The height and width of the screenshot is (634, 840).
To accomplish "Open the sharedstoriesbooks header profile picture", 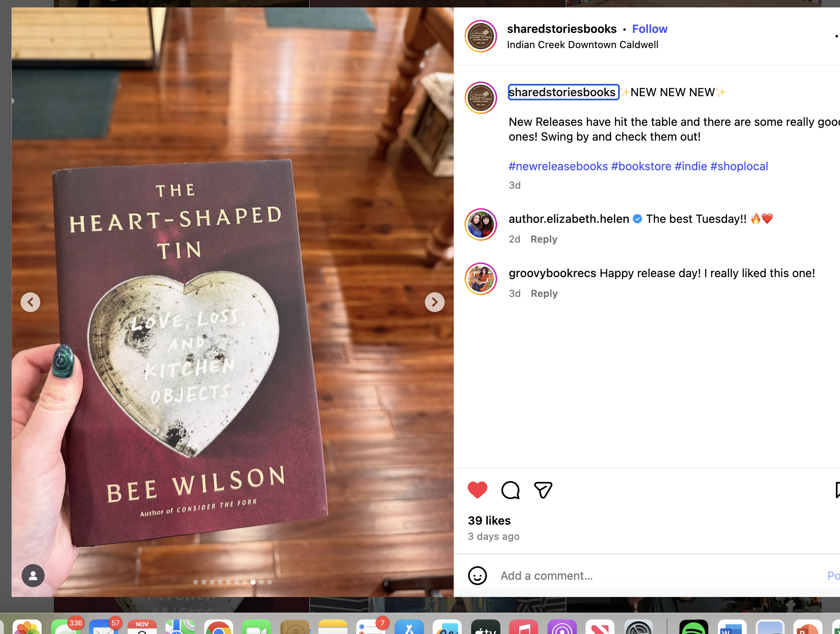I will coord(480,36).
